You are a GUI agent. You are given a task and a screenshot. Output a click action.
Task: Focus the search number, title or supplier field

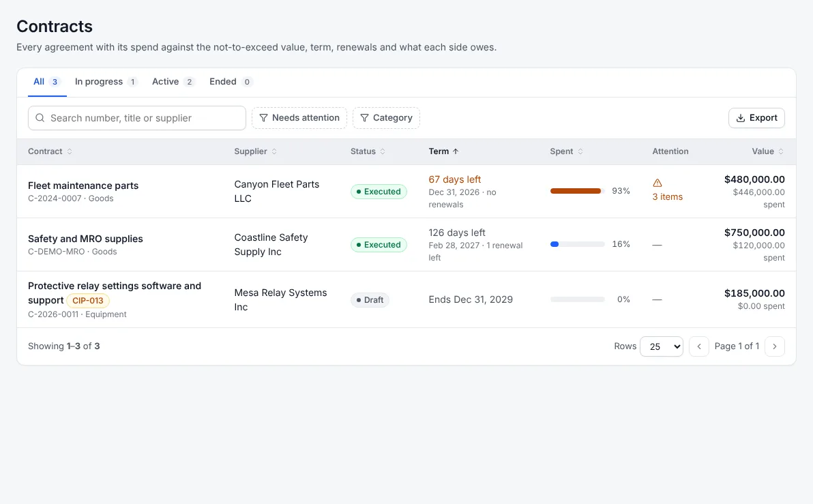(137, 118)
